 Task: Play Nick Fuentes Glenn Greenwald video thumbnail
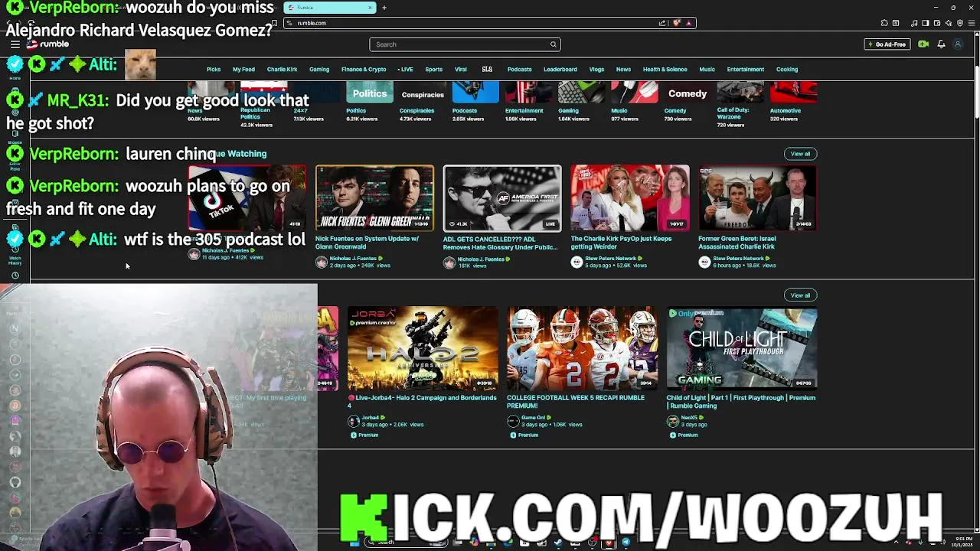point(374,198)
